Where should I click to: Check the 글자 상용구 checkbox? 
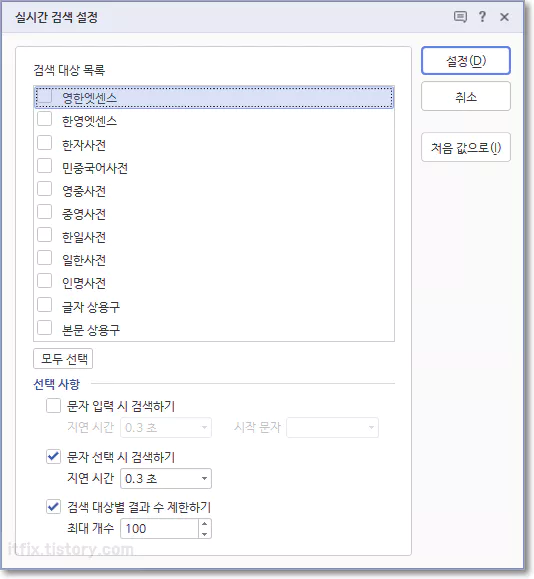(x=45, y=305)
